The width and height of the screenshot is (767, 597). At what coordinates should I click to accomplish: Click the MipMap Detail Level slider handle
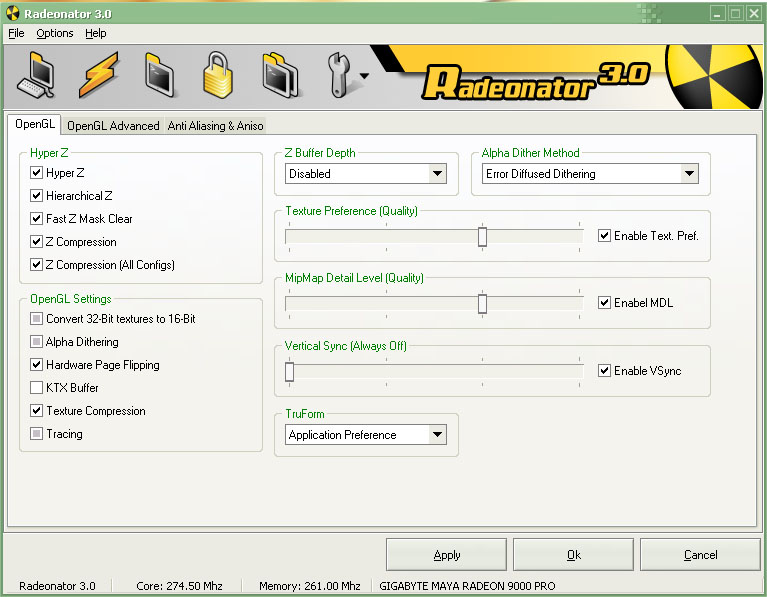pos(482,303)
